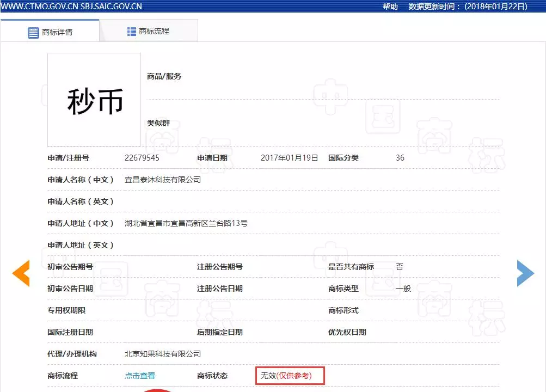Switch to the 商标流程 tab
The width and height of the screenshot is (546, 392).
click(x=149, y=31)
